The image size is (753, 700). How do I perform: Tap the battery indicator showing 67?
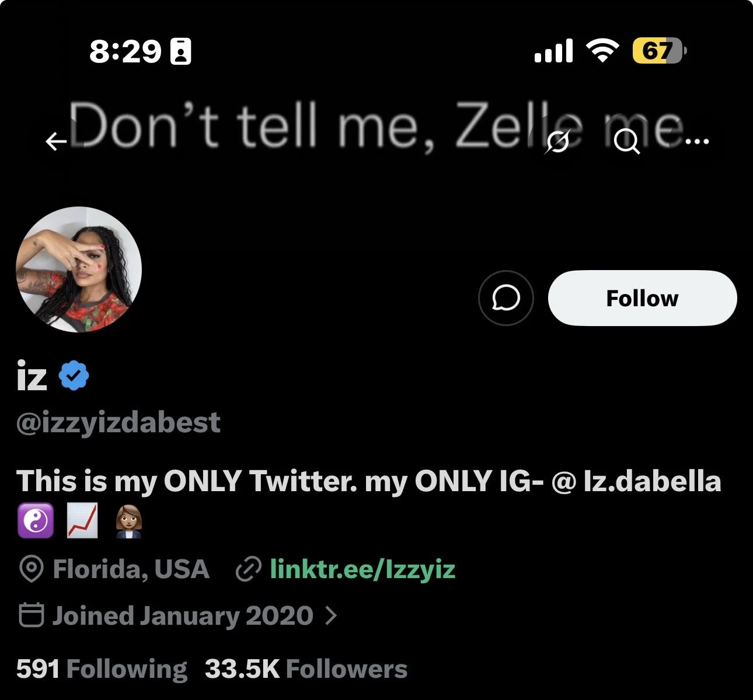click(660, 51)
